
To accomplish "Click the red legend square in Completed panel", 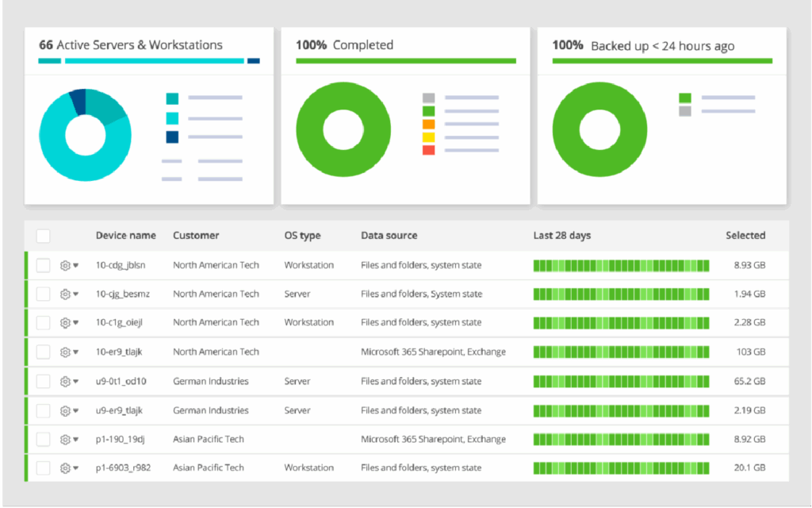I will [428, 150].
